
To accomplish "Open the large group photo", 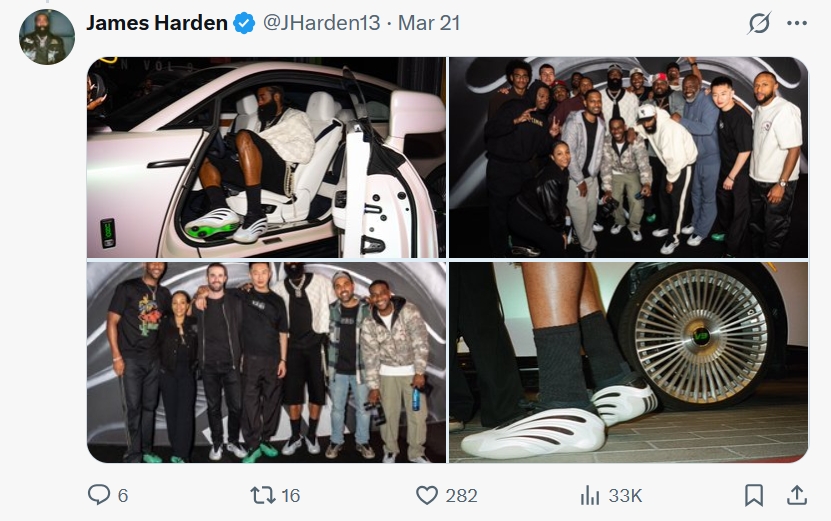I will [629, 157].
